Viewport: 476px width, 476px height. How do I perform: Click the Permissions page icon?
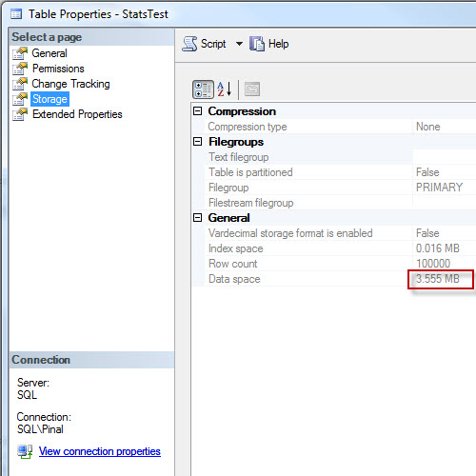tap(20, 69)
